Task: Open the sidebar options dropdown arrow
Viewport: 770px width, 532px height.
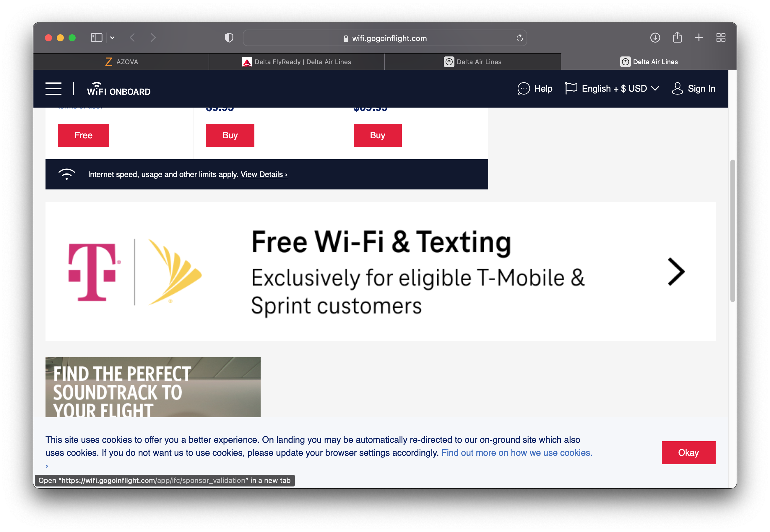Action: point(112,38)
